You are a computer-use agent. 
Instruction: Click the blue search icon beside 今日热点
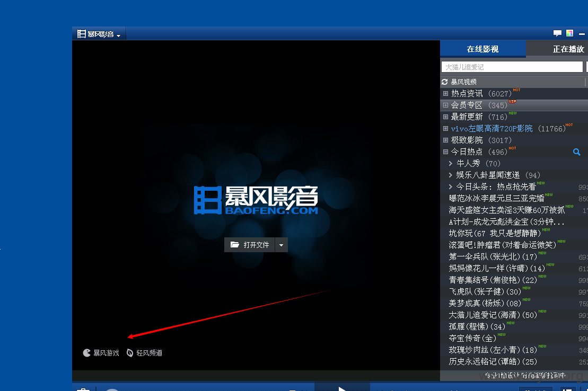coord(577,152)
